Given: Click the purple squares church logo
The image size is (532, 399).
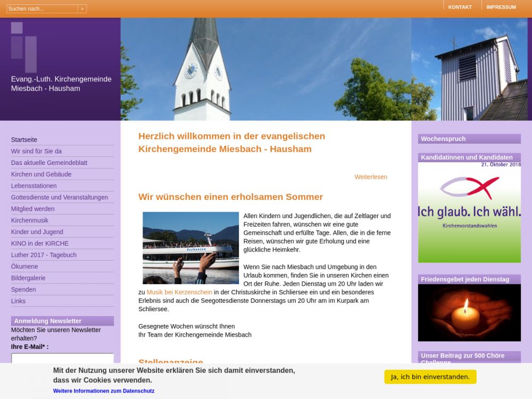Looking at the screenshot, I should (24, 47).
